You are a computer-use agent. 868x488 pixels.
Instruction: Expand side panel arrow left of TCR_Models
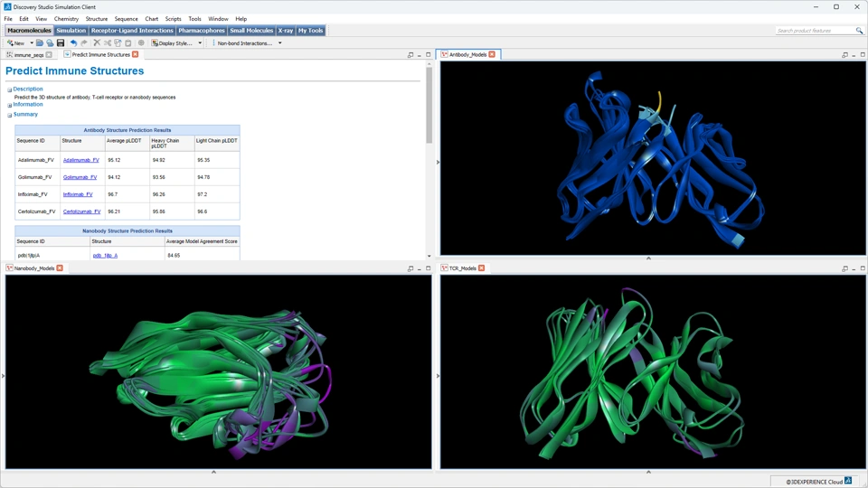tap(438, 376)
